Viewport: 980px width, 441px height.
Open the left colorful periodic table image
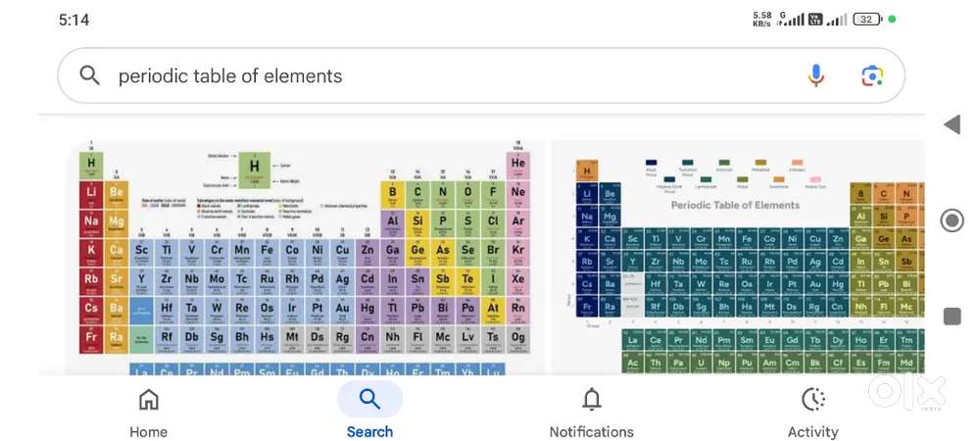tap(305, 258)
